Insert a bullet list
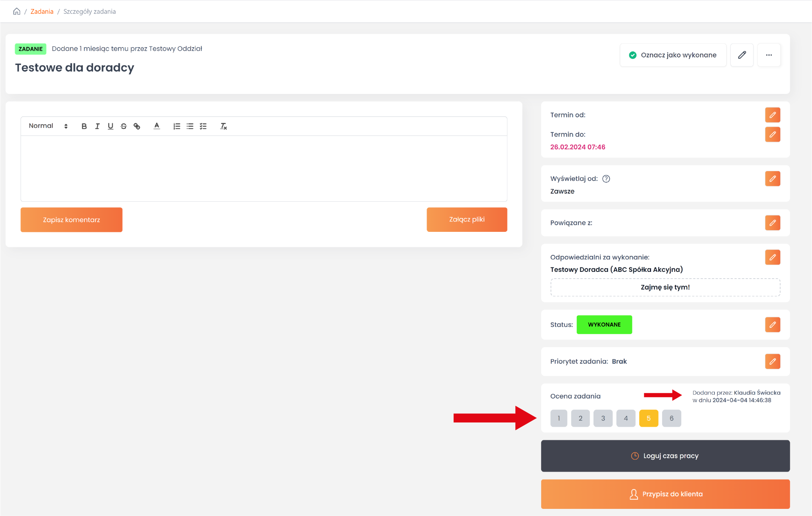The height and width of the screenshot is (516, 812). 190,126
